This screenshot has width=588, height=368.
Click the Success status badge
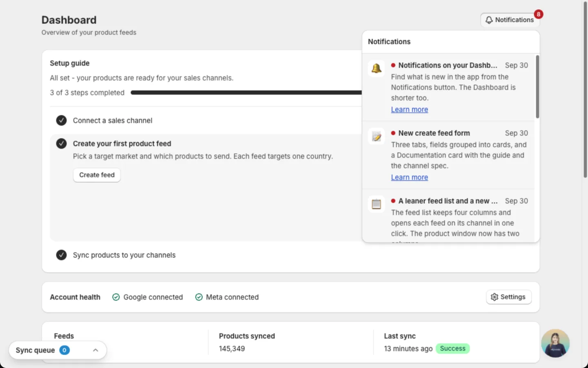[453, 348]
